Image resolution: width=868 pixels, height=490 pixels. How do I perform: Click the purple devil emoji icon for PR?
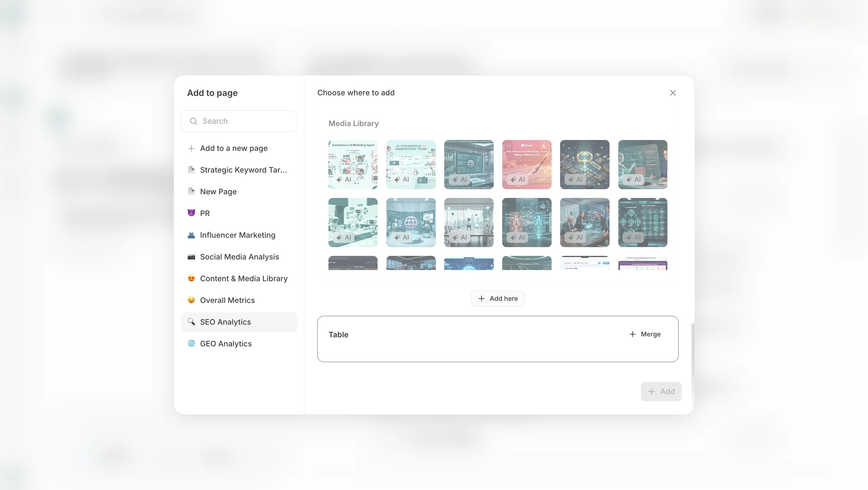tap(191, 213)
